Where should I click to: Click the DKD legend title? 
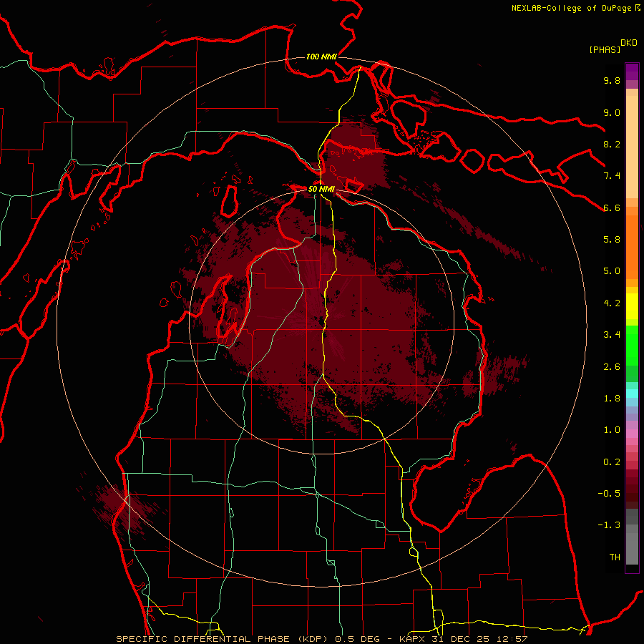tap(629, 43)
